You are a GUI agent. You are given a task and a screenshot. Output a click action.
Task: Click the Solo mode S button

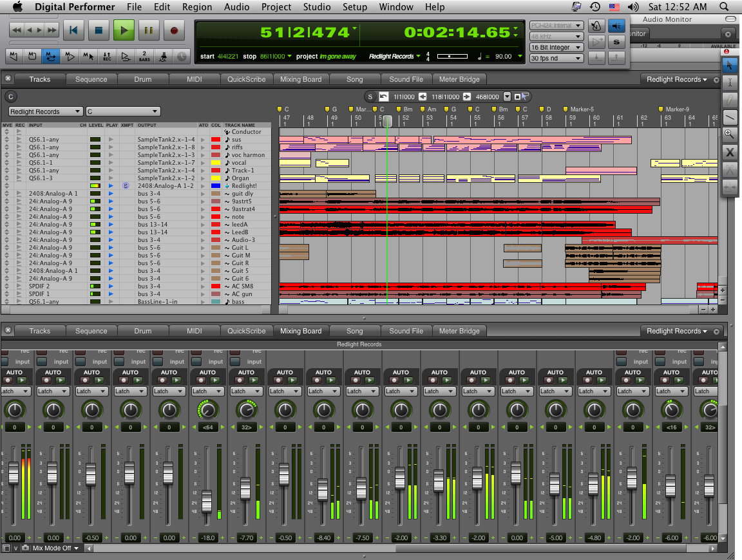[x=616, y=42]
